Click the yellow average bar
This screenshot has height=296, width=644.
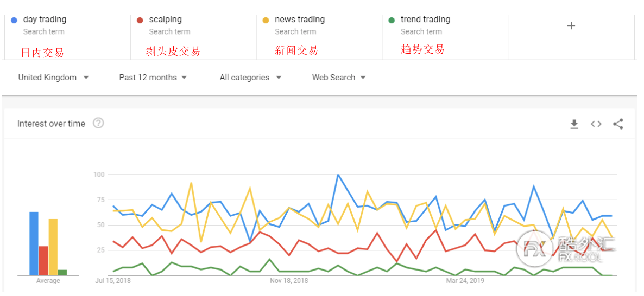53,247
